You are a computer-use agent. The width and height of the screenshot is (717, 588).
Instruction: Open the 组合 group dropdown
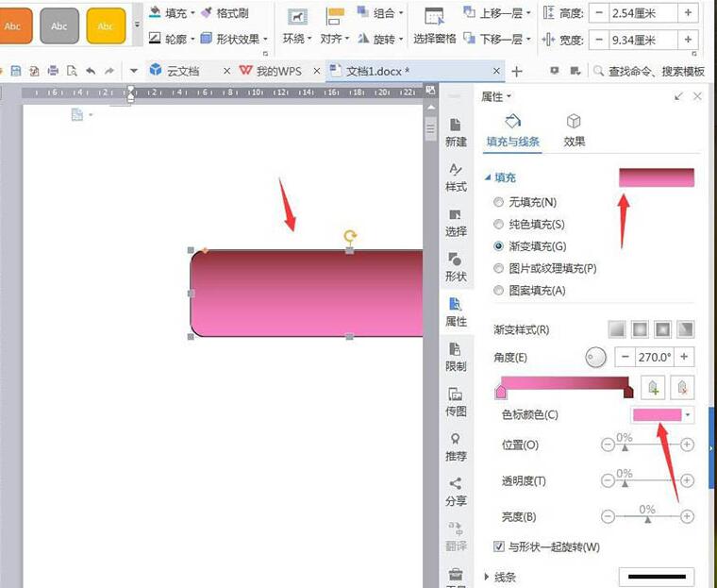pos(380,13)
